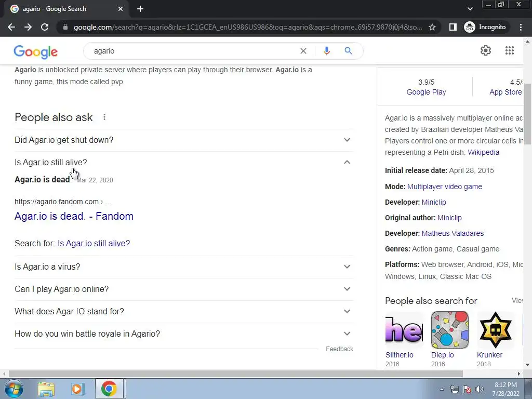Click the taskbar clock showing 8:12 PM
532x399 pixels.
[x=506, y=389]
